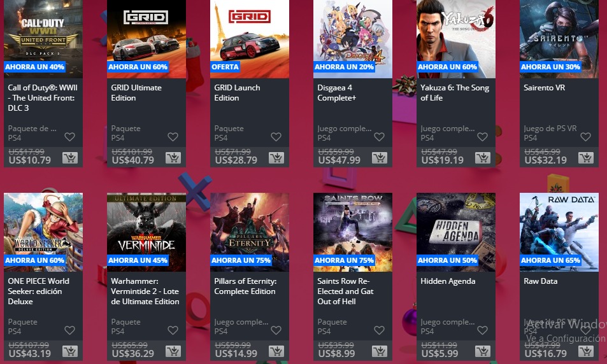This screenshot has width=607, height=364.
Task: Add Call of Duty WWII DLC to cart
Action: pos(70,157)
